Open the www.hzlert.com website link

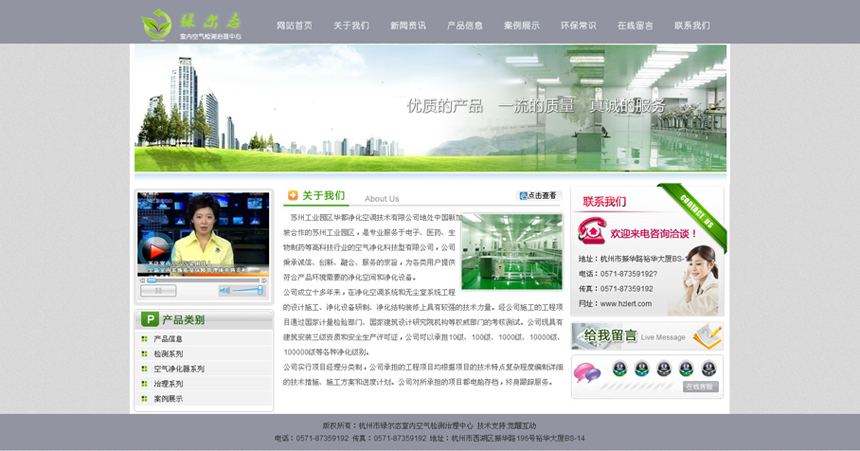pos(626,303)
